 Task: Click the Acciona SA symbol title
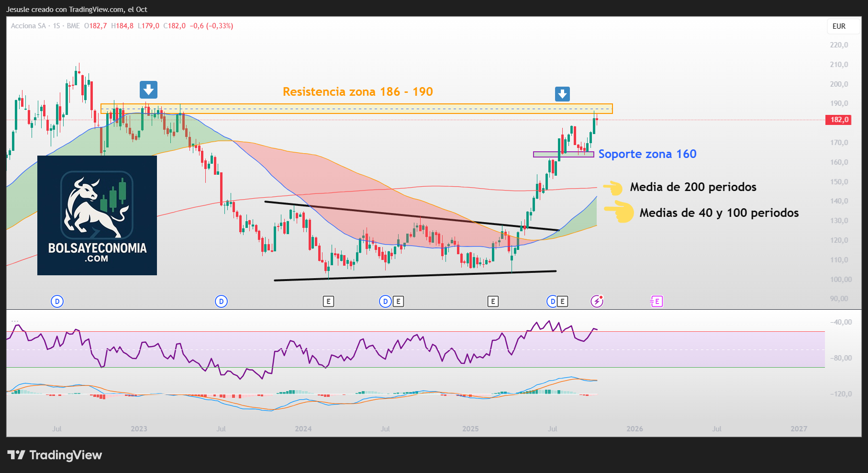click(x=28, y=26)
